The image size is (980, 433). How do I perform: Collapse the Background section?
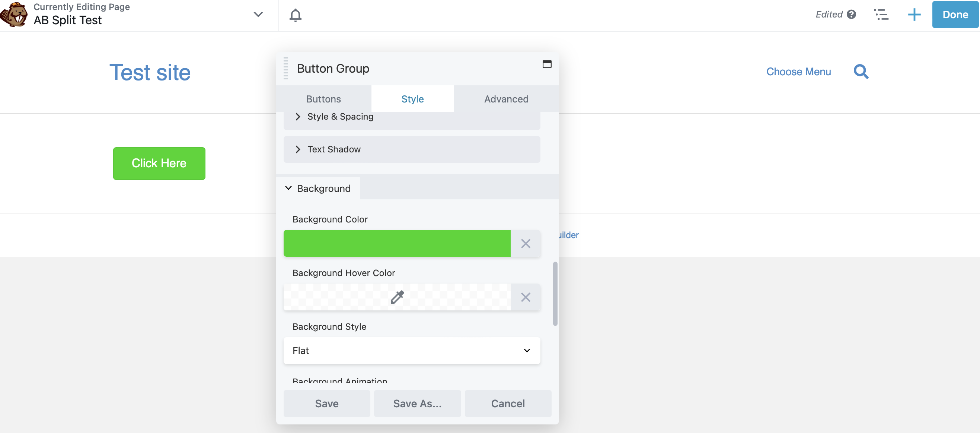[x=319, y=188]
